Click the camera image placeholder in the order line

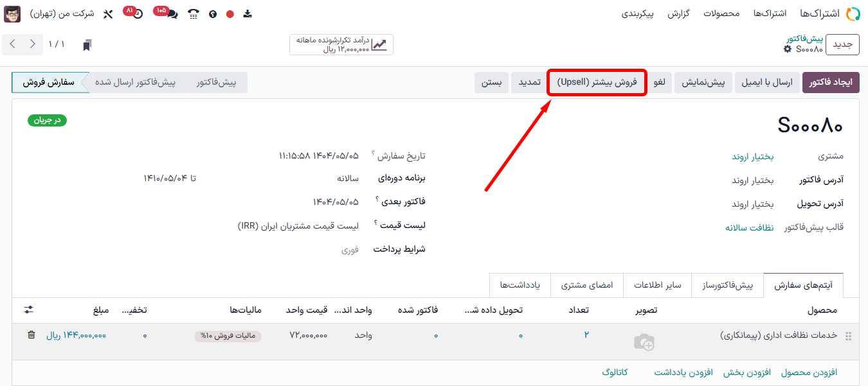644,342
